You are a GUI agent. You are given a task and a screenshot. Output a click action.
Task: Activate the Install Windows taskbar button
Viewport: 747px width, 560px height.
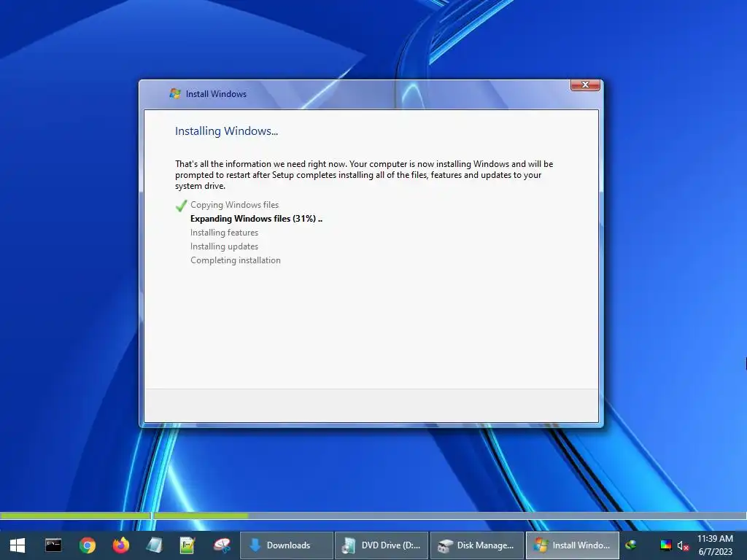click(572, 545)
